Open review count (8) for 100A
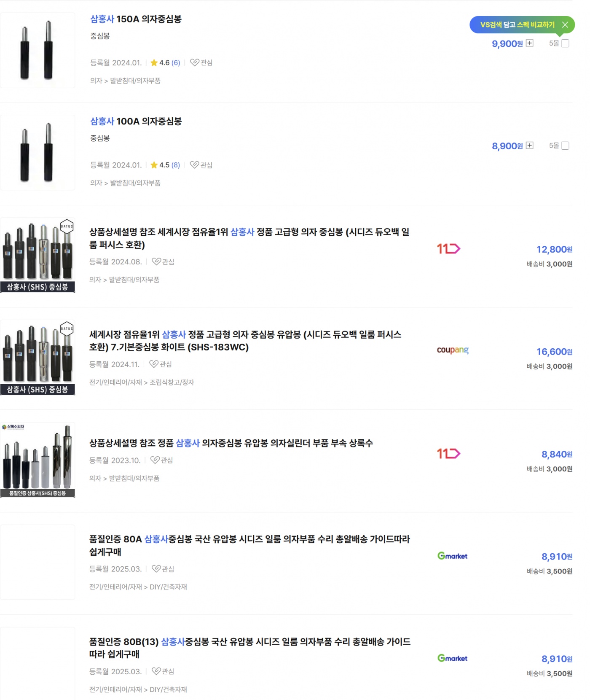Image resolution: width=590 pixels, height=700 pixels. pyautogui.click(x=176, y=165)
